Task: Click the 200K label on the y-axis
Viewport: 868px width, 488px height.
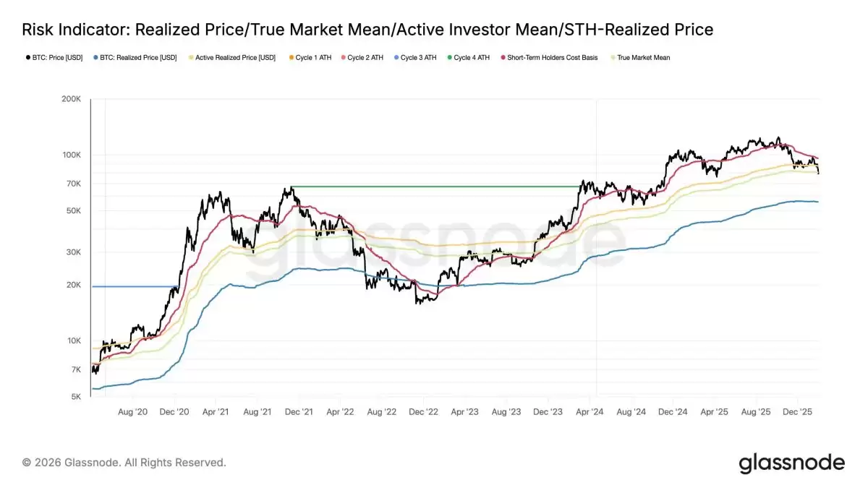Action: pyautogui.click(x=71, y=99)
